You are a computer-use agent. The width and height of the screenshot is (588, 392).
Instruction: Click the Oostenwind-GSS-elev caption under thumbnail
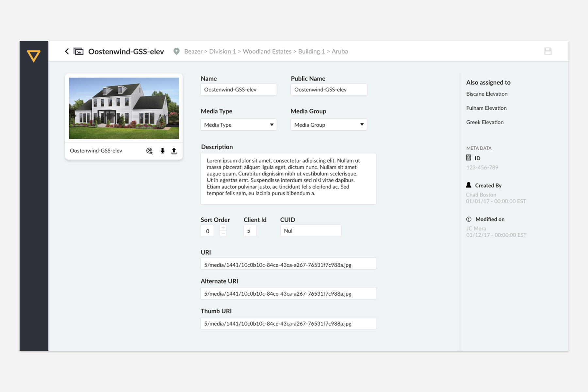click(x=96, y=151)
